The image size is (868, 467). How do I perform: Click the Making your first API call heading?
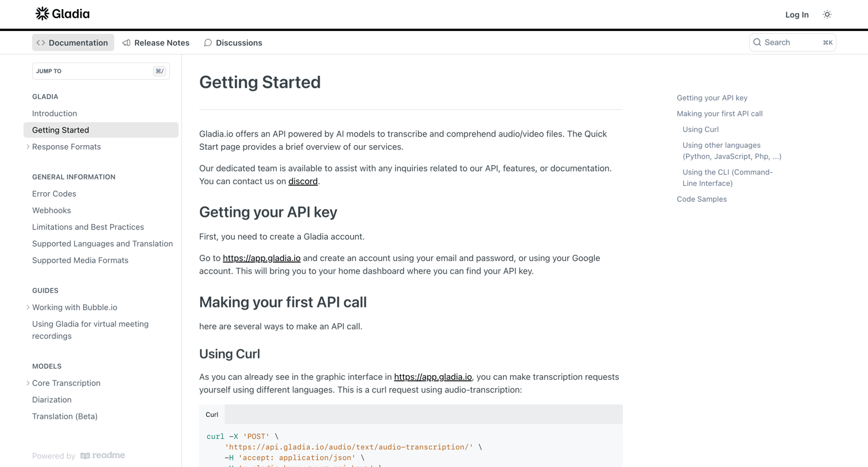[x=283, y=302]
